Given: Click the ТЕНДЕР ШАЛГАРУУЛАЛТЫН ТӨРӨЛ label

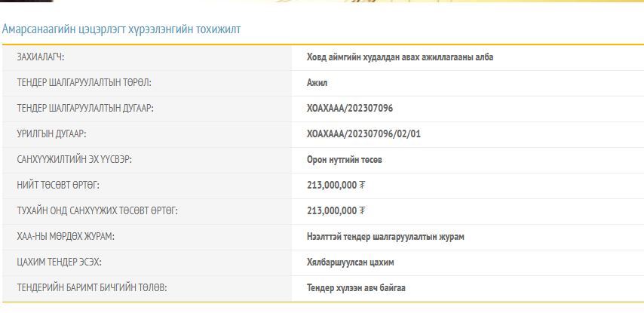Looking at the screenshot, I should coord(89,83).
